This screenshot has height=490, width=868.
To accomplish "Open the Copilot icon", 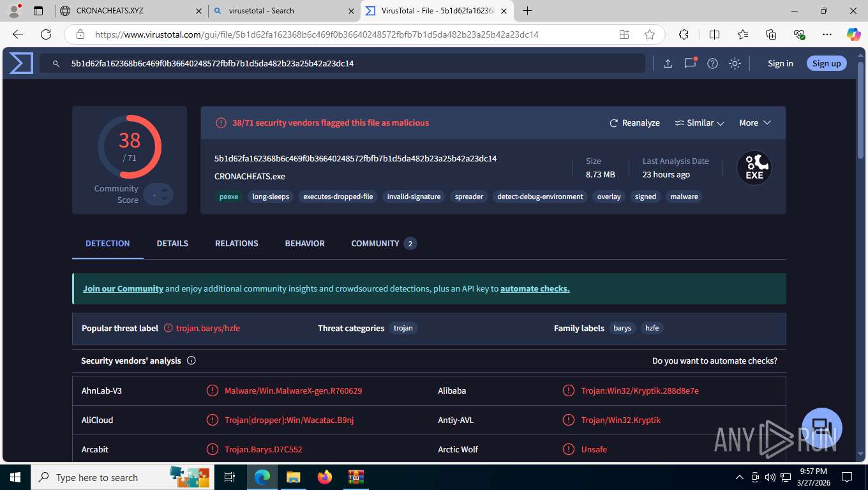I will pos(853,34).
